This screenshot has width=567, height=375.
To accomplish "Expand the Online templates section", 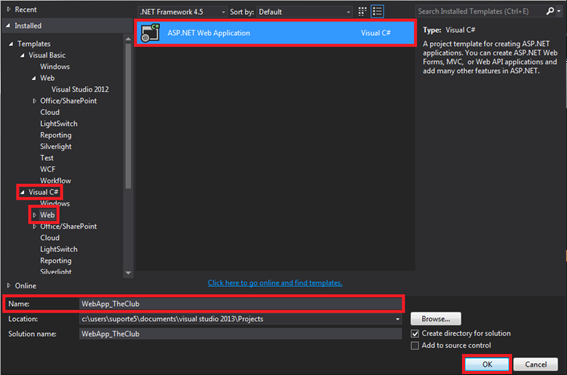I will (9, 286).
